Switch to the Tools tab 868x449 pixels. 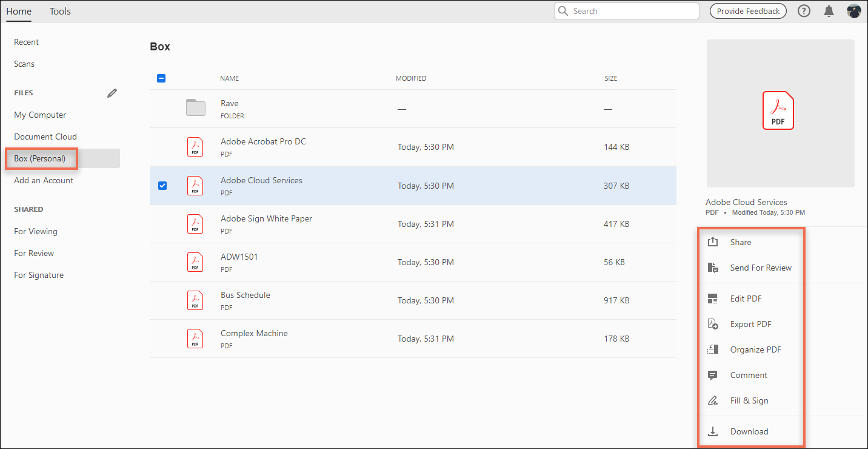(60, 11)
